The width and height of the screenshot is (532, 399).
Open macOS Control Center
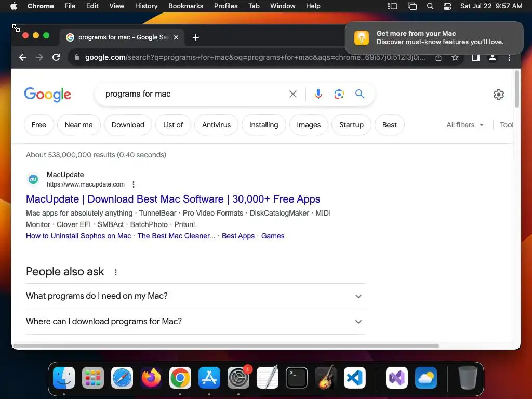[447, 6]
